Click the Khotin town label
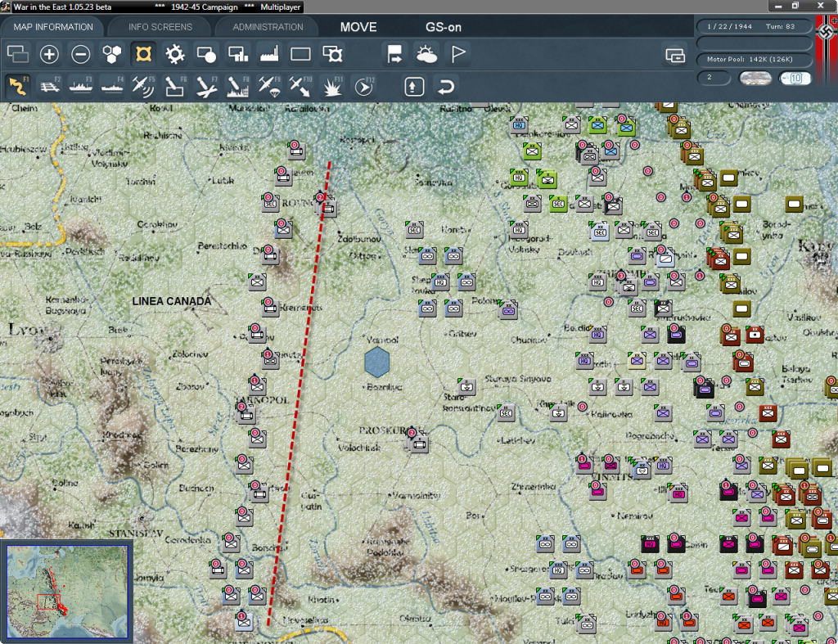 (321, 599)
